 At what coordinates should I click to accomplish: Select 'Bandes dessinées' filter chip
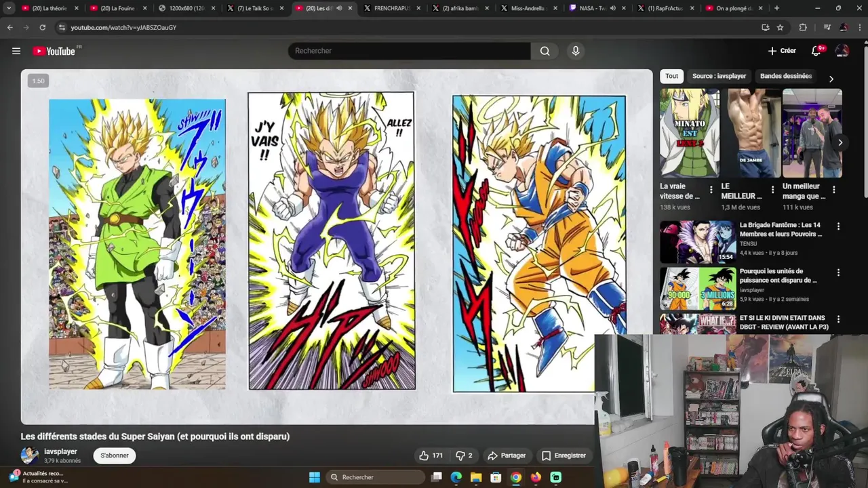[x=786, y=76]
